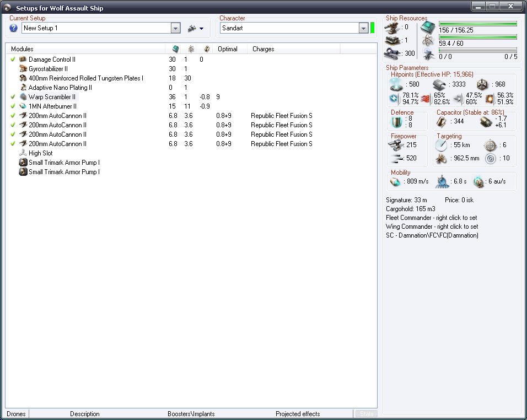Sort by the CPU column header icon
The height and width of the screenshot is (420, 527).
[175, 49]
